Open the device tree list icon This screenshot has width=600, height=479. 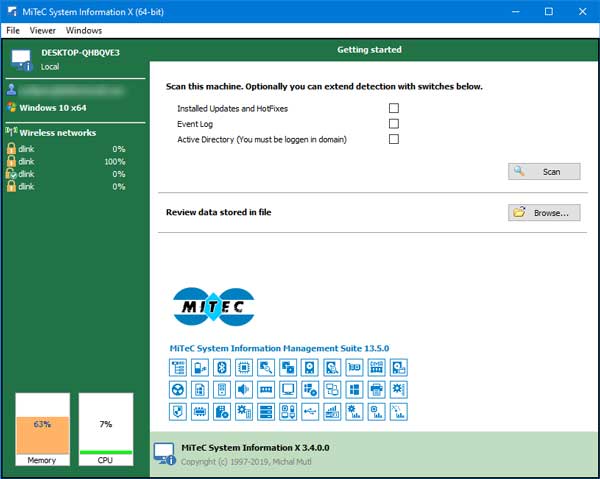178,367
